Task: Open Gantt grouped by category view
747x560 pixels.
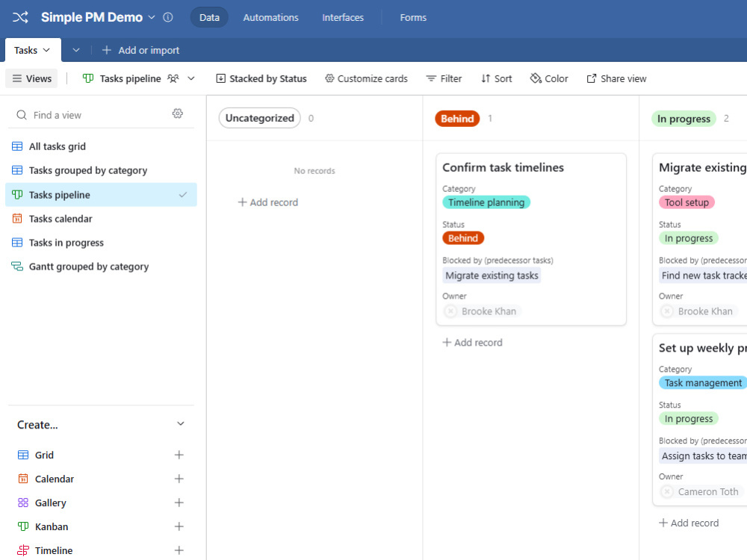Action: (101, 267)
